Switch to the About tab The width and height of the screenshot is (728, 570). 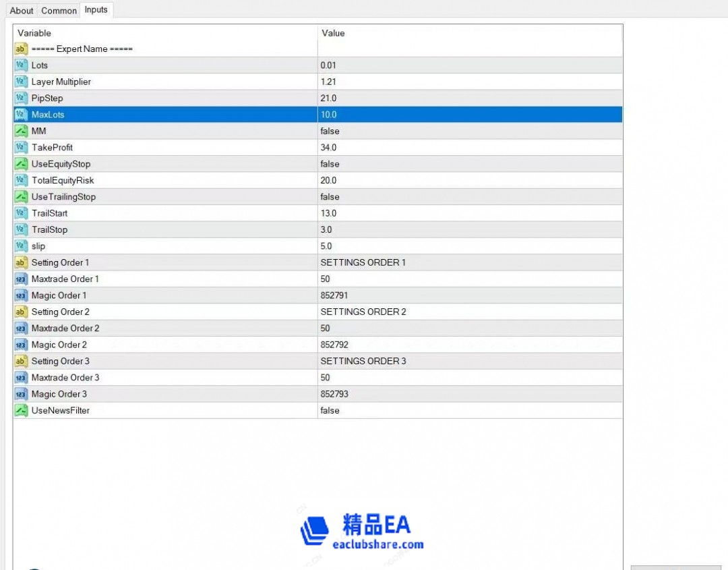(x=22, y=10)
